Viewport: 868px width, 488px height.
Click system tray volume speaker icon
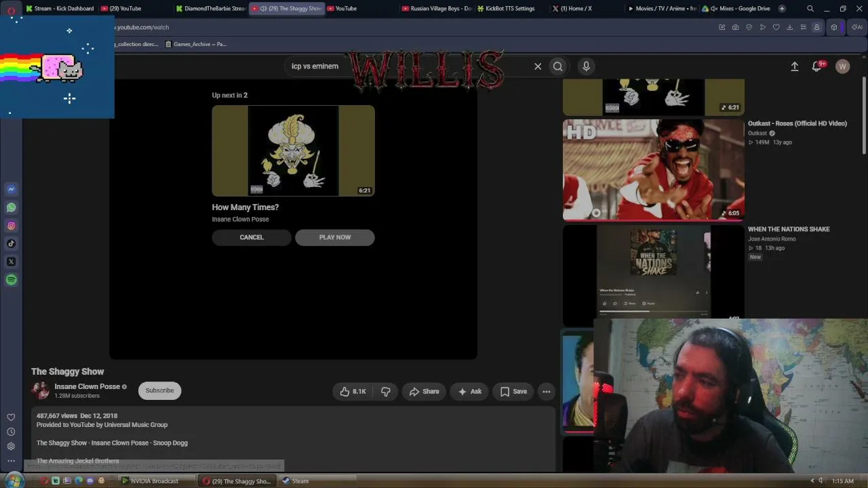click(x=821, y=481)
